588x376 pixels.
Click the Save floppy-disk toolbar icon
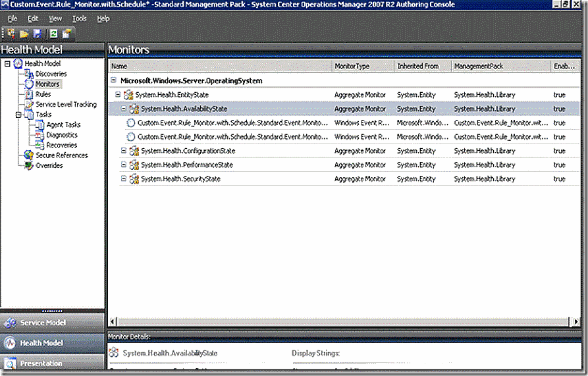38,34
